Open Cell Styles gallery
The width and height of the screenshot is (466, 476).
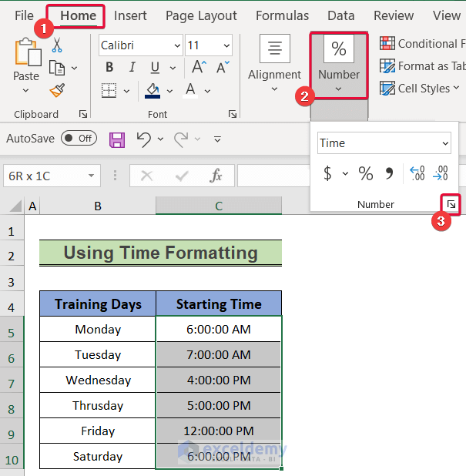(x=420, y=89)
